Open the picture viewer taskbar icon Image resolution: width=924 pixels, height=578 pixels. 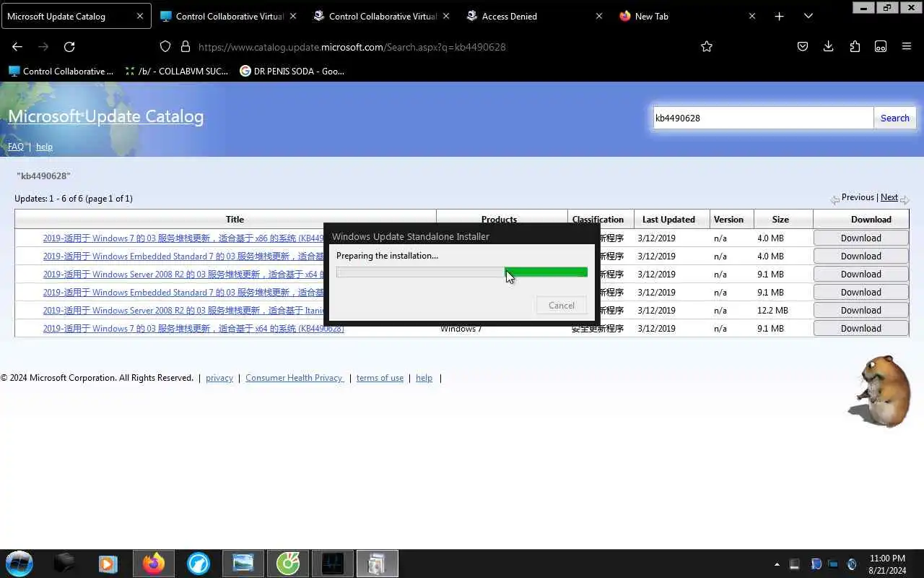pyautogui.click(x=243, y=564)
